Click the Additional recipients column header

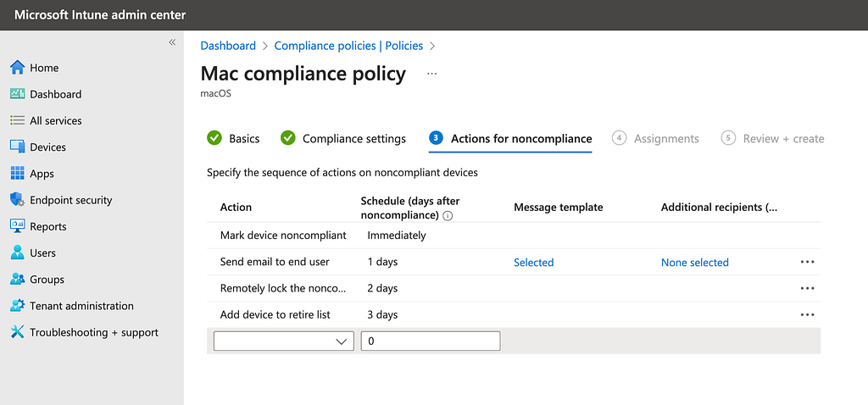point(719,208)
